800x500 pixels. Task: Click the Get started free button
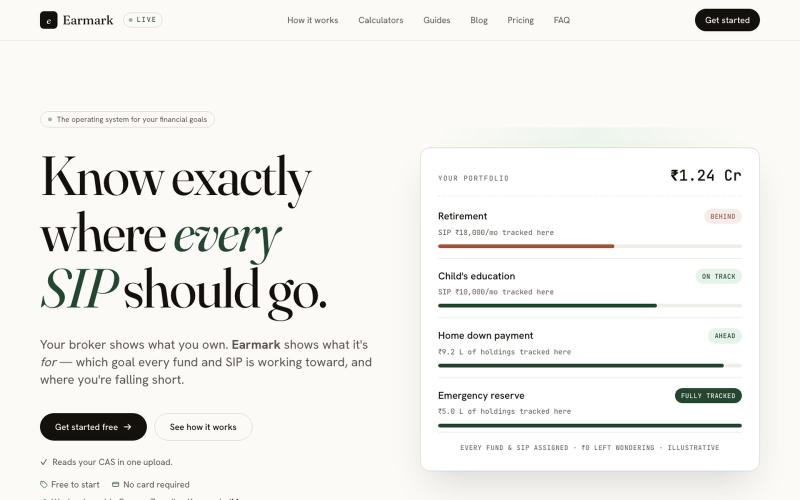point(93,427)
